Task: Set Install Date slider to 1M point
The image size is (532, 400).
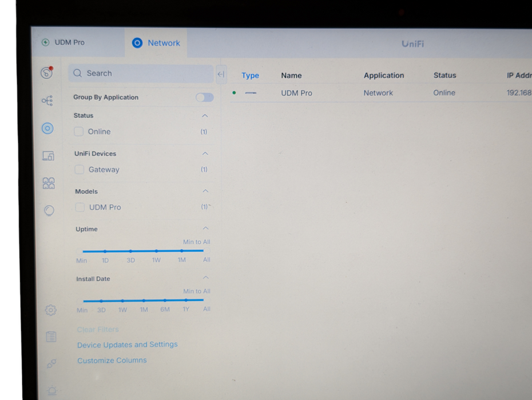Action: click(144, 301)
